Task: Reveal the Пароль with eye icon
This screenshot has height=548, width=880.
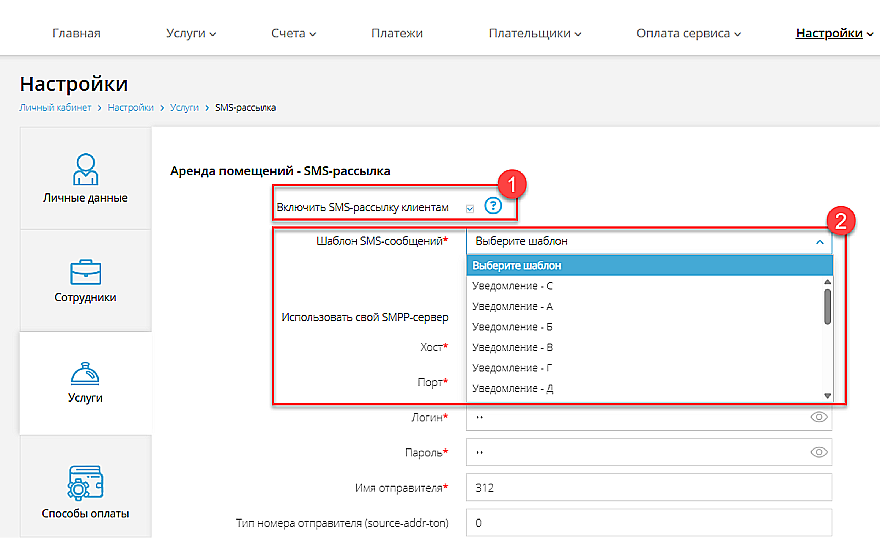Action: 819,452
